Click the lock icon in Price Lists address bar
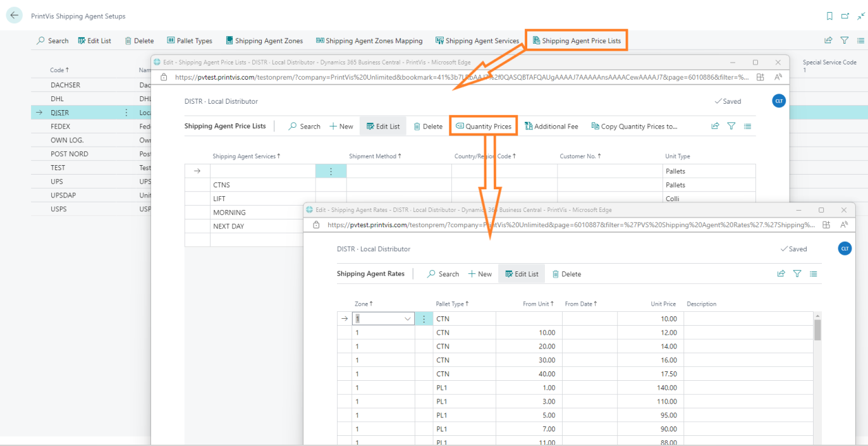Screen dimensions: 868x446 [x=164, y=77]
